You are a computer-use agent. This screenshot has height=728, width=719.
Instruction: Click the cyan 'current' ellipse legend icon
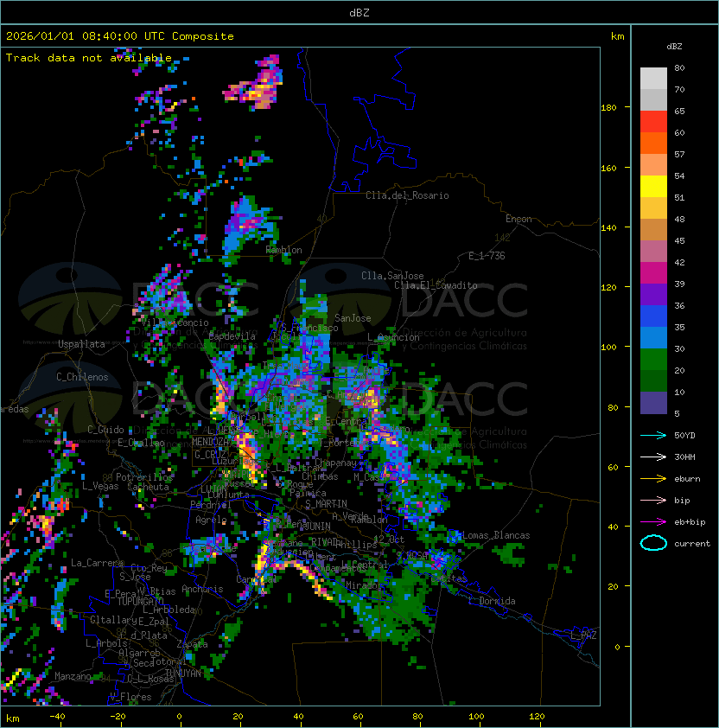[653, 543]
